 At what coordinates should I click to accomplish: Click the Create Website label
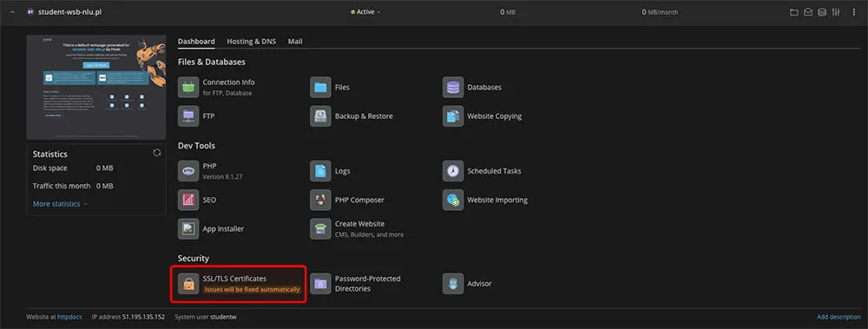pyautogui.click(x=360, y=224)
